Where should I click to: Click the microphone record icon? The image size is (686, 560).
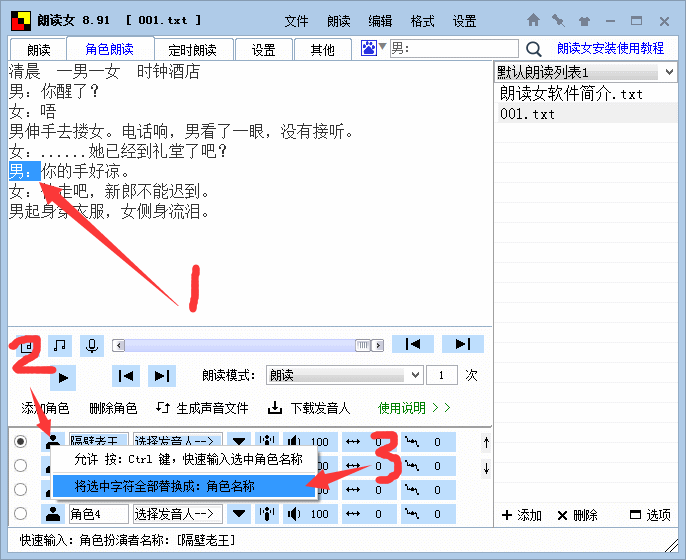click(92, 345)
